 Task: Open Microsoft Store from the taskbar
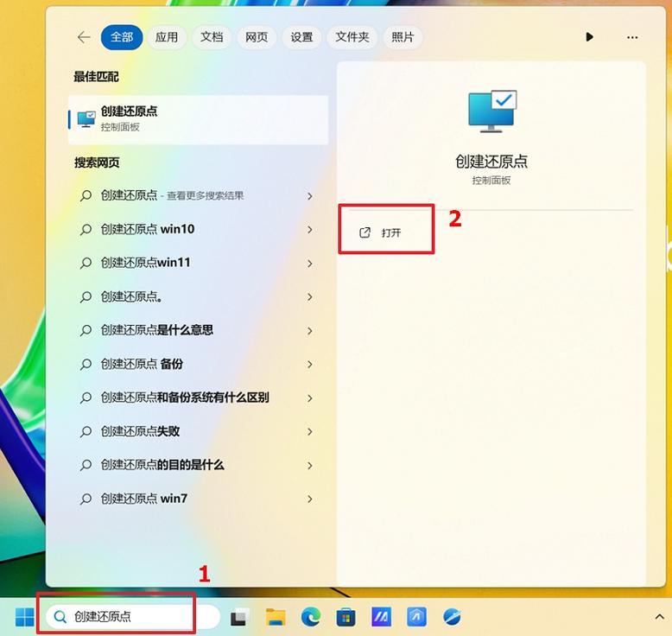[x=346, y=617]
